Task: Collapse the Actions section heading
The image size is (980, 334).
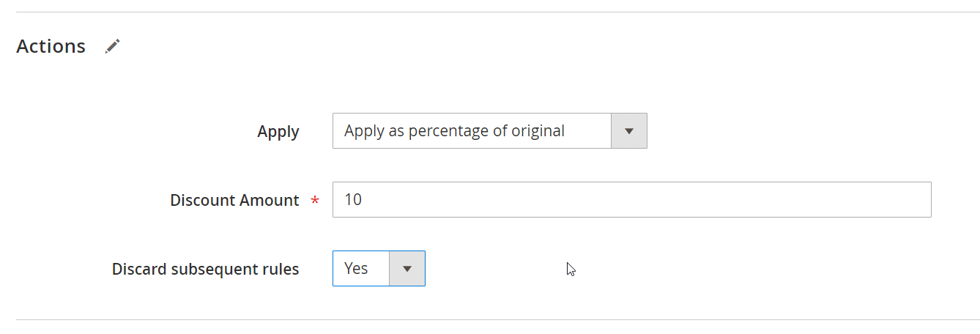Action: 51,46
